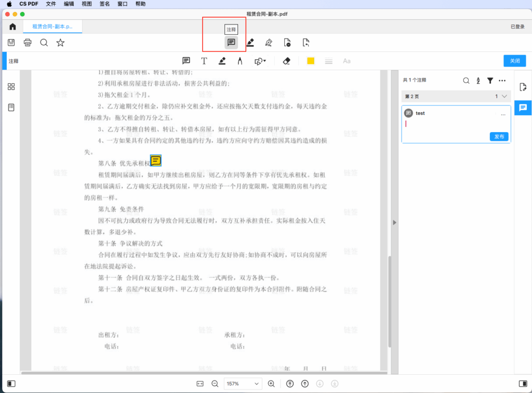Open the 签名 menu

pyautogui.click(x=104, y=4)
